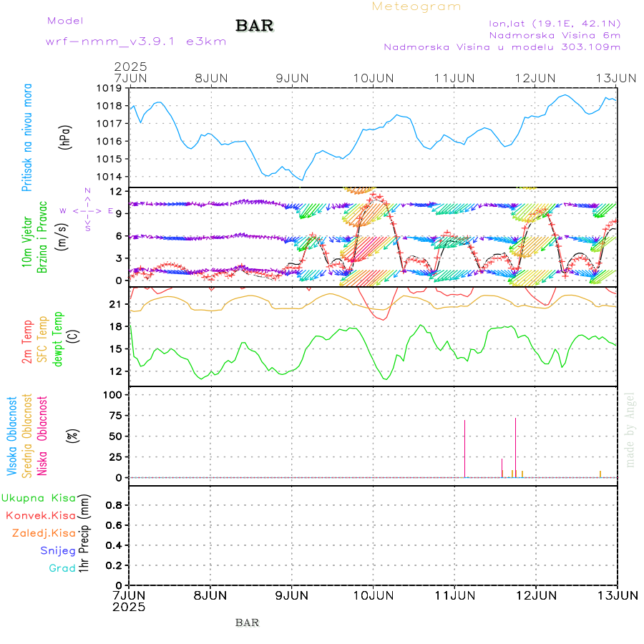
Task: Click the made by Angel watermark
Action: pos(630,429)
